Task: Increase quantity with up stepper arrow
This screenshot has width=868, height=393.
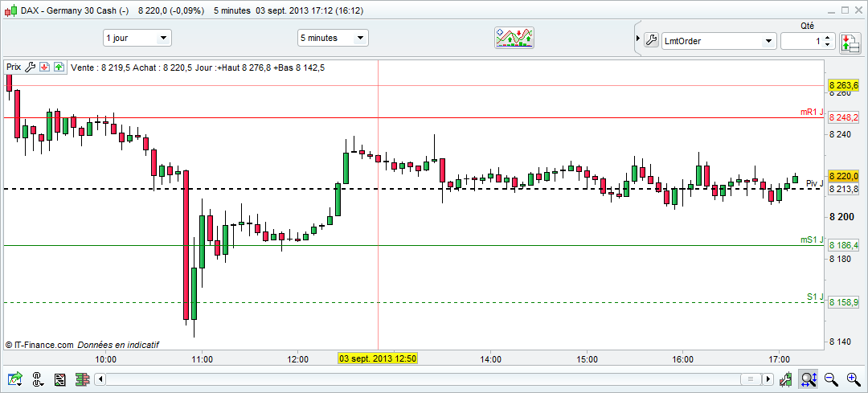Action: click(827, 38)
